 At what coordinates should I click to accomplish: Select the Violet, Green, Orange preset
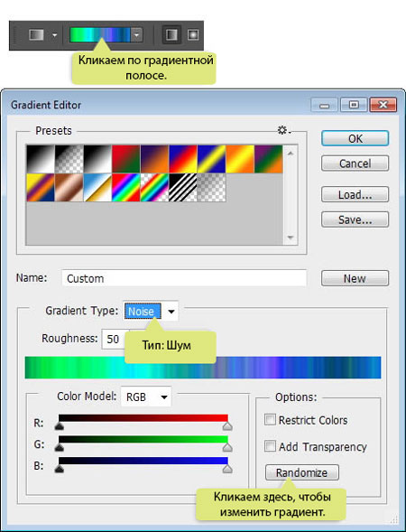(268, 159)
